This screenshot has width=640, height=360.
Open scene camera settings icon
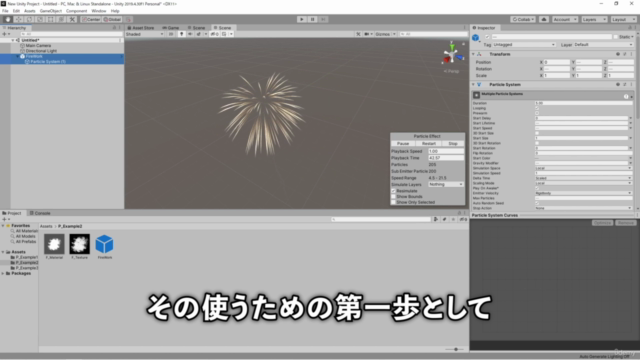point(367,34)
